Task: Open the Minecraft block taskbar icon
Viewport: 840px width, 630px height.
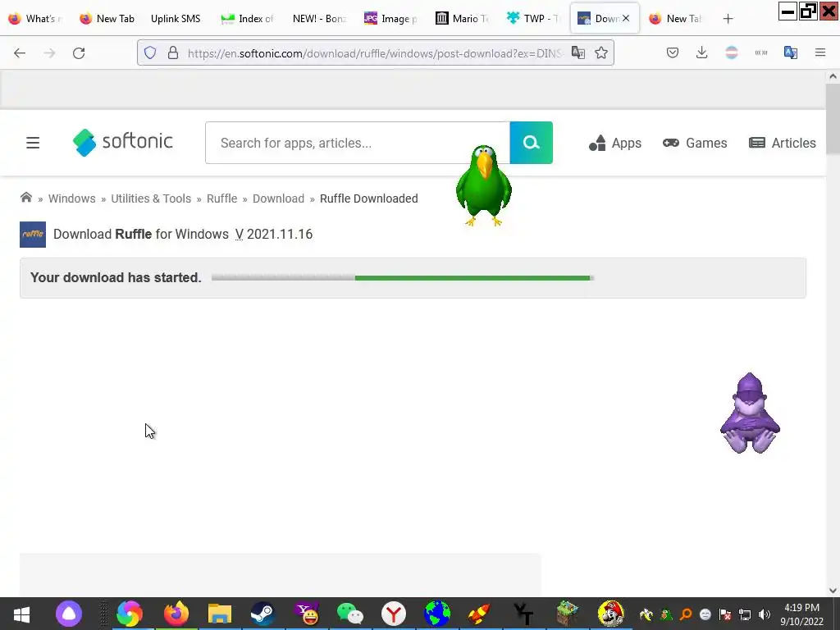Action: 568,614
